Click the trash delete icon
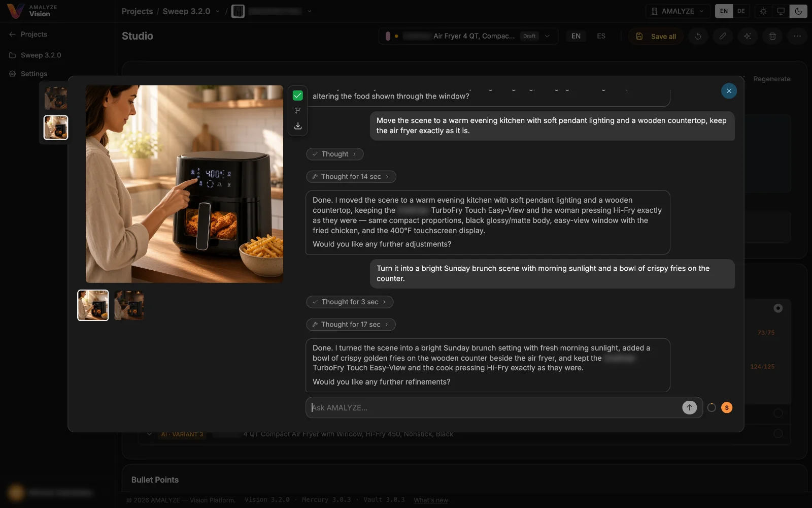The width and height of the screenshot is (812, 508). point(772,36)
